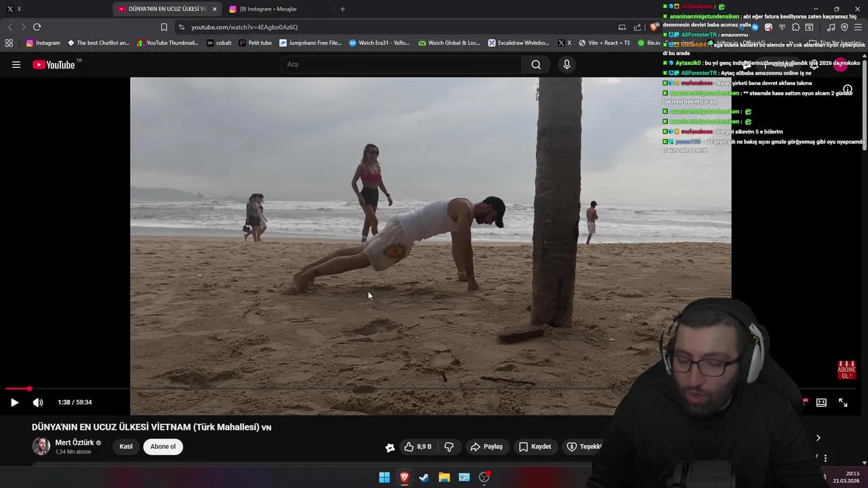Like the video with 8,9 B
This screenshot has height=488, width=868.
418,447
